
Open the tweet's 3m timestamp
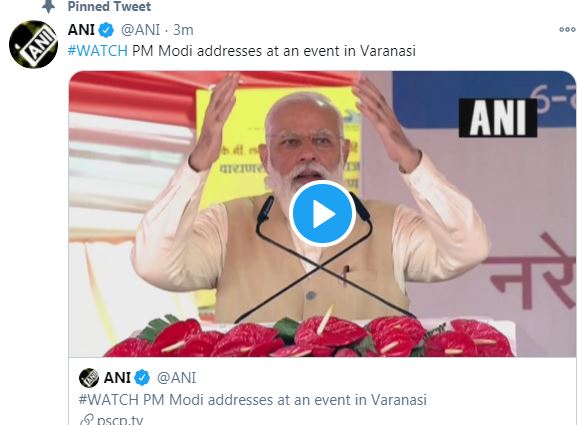(x=183, y=30)
